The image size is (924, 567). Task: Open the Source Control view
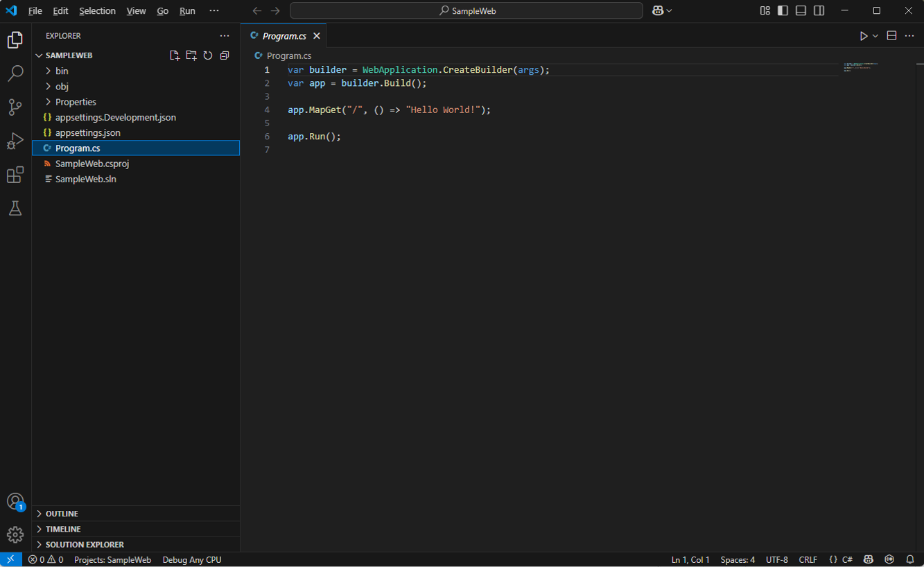[15, 107]
